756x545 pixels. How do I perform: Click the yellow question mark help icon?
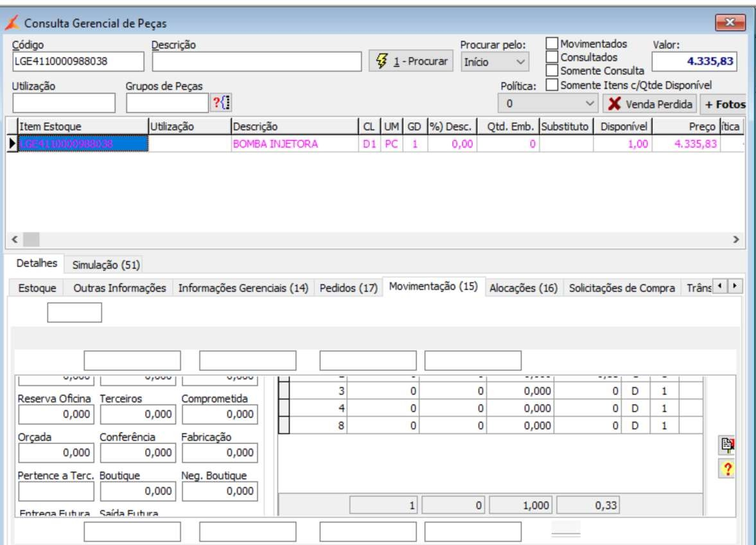(x=727, y=469)
